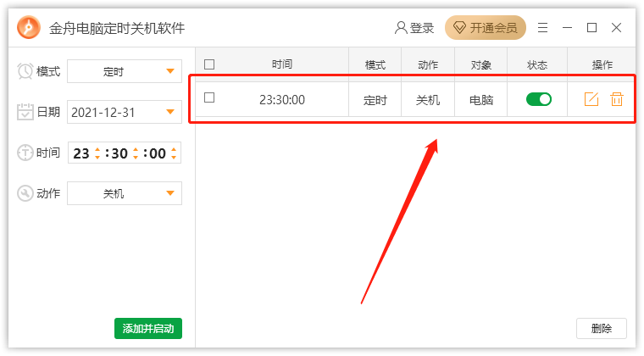
Task: Click the 电脑 cell in the task row
Action: point(481,100)
